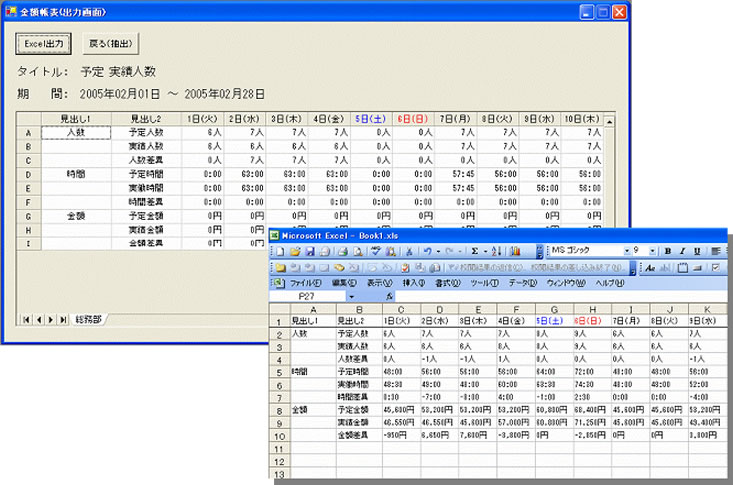Open the Name Box dropdown arrow

(x=351, y=296)
